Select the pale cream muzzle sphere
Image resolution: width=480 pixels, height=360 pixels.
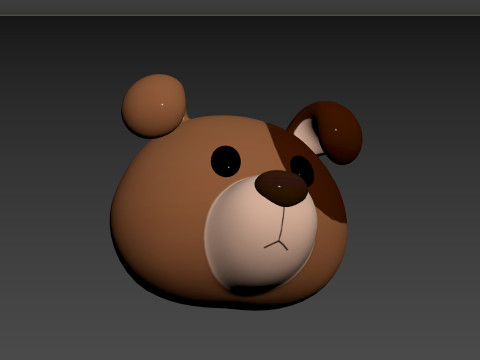click(260, 235)
